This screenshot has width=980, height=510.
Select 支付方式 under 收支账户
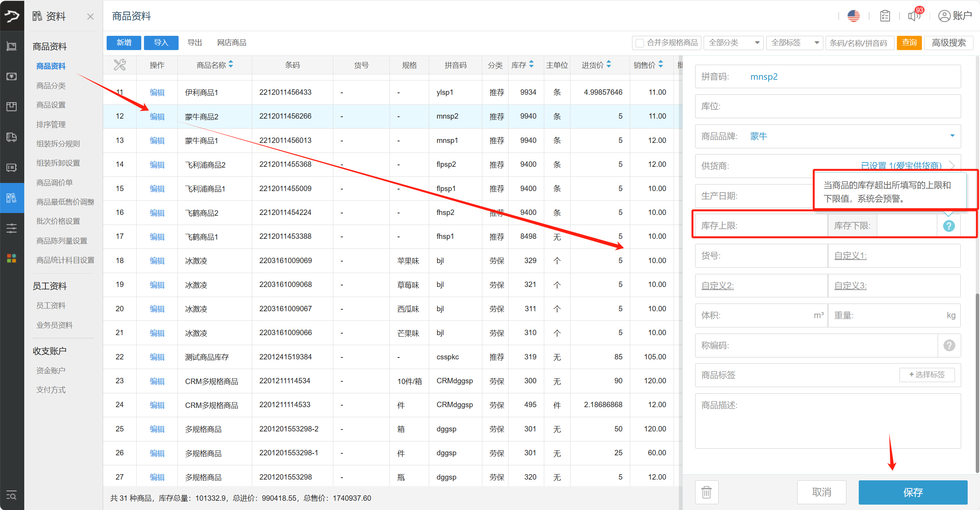[50, 389]
